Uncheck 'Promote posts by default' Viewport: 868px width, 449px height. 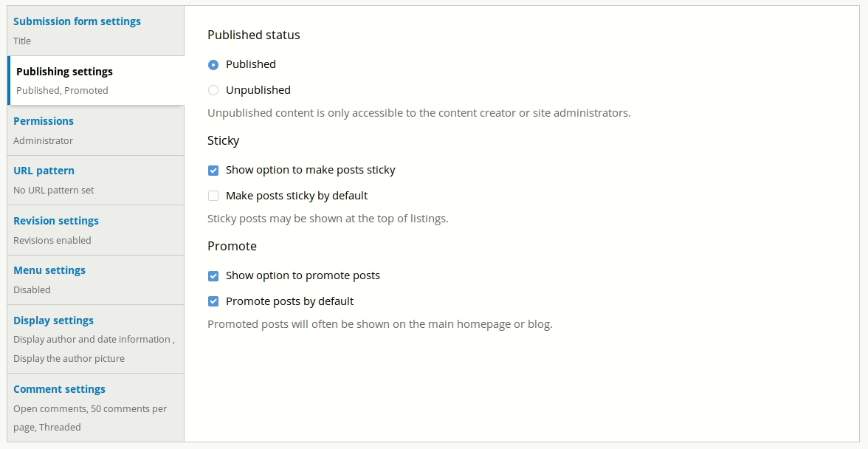click(213, 301)
